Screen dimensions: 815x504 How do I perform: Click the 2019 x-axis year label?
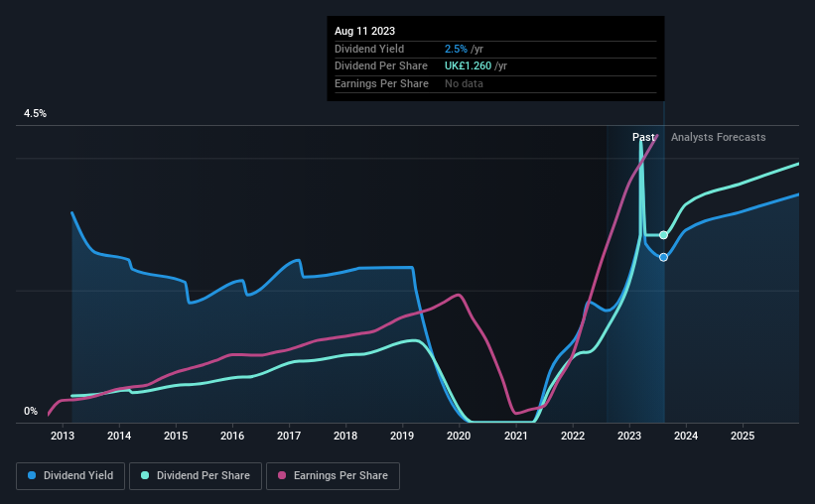[402, 436]
